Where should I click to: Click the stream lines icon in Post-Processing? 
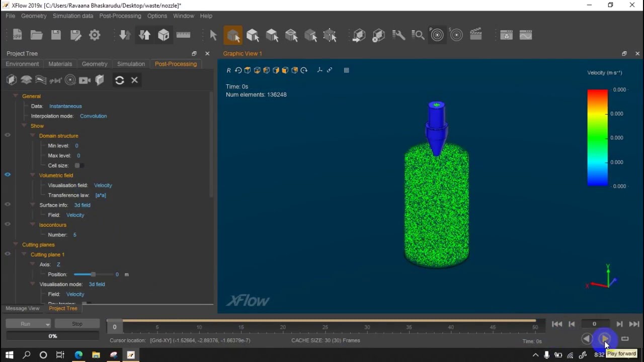[x=41, y=80]
